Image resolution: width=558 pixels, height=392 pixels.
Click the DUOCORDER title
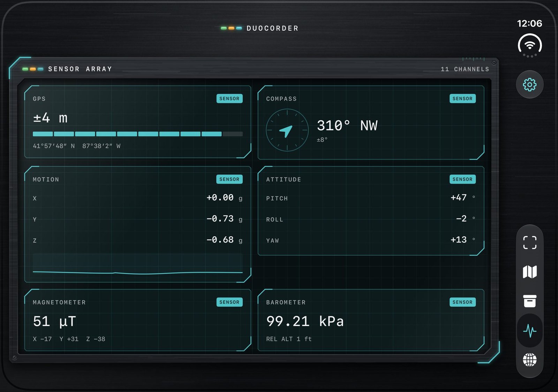272,28
